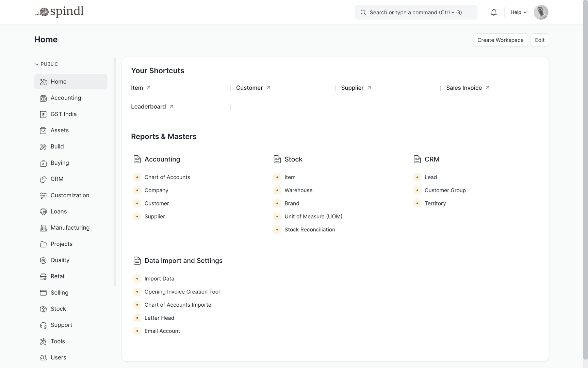Image resolution: width=588 pixels, height=368 pixels.
Task: Focus the search command bar
Action: 416,12
